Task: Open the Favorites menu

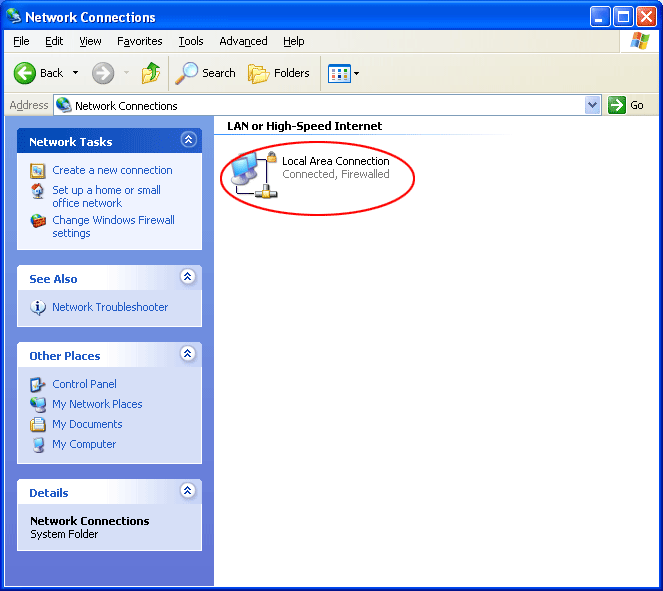Action: tap(140, 41)
